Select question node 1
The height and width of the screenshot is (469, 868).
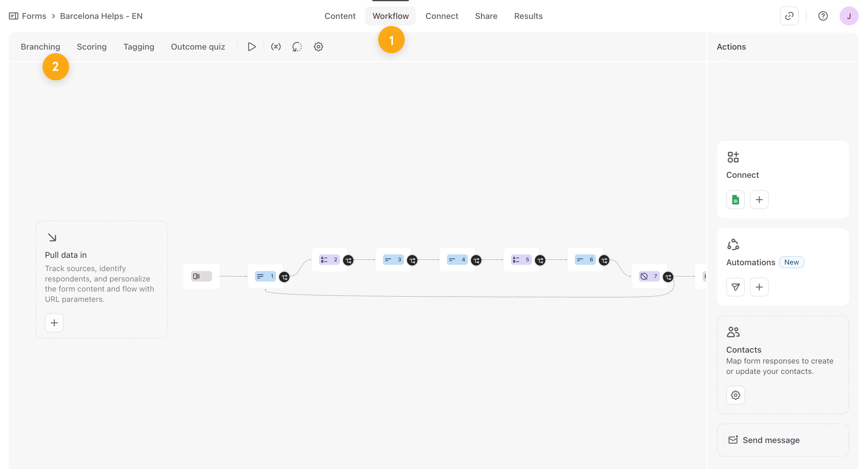[265, 276]
